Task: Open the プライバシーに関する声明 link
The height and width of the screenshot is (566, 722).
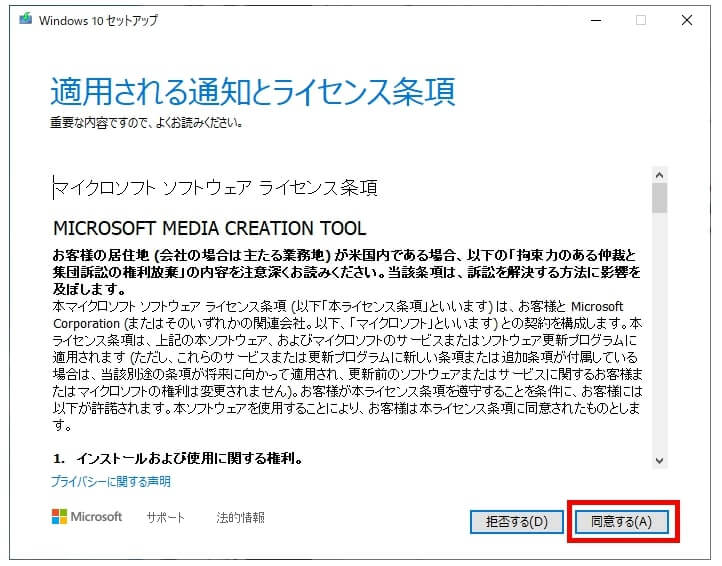Action: [111, 482]
